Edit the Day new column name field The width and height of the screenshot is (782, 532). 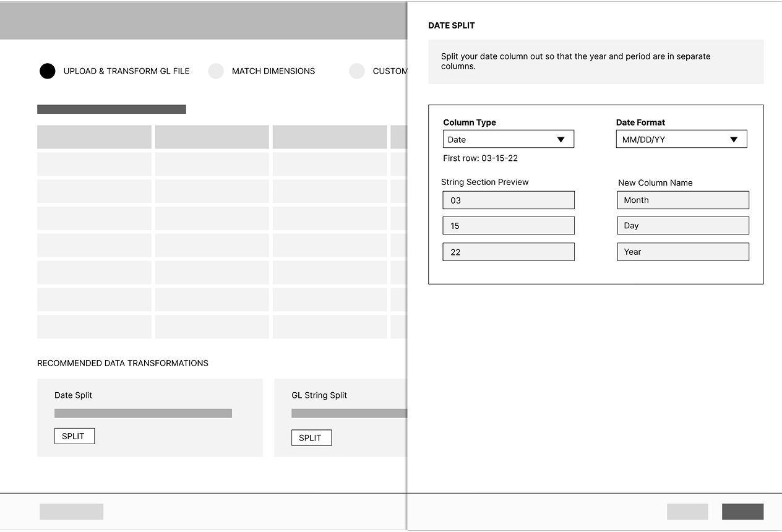tap(683, 225)
